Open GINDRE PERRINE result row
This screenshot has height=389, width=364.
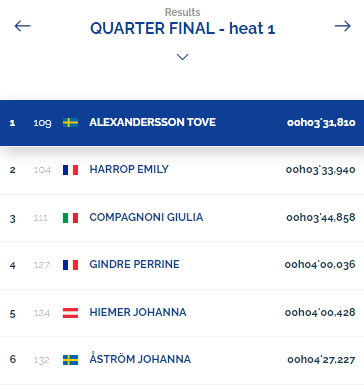[182, 265]
